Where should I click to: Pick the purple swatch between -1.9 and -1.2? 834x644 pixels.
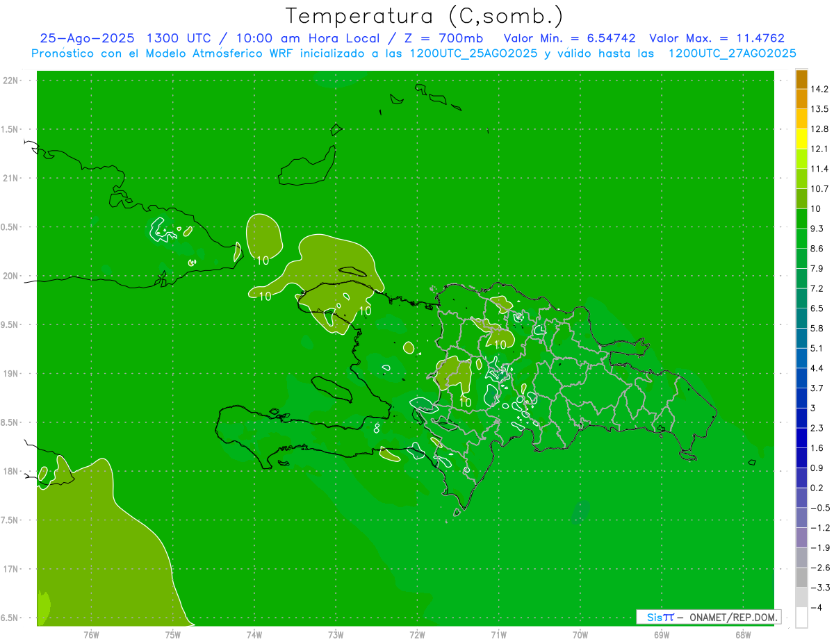tap(801, 538)
